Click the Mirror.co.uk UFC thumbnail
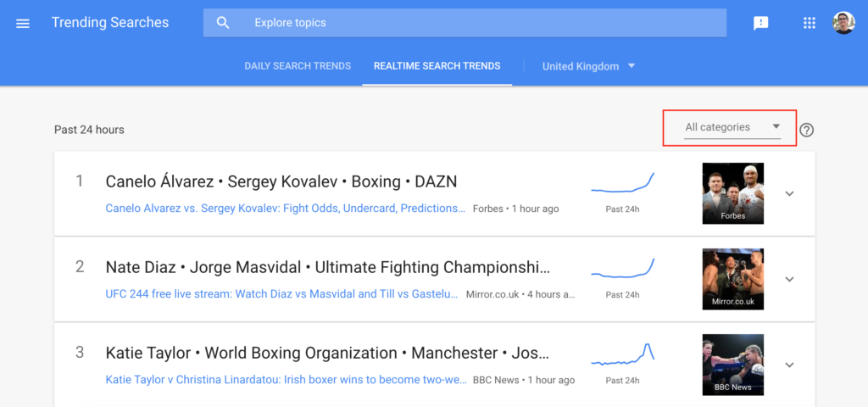 point(733,279)
